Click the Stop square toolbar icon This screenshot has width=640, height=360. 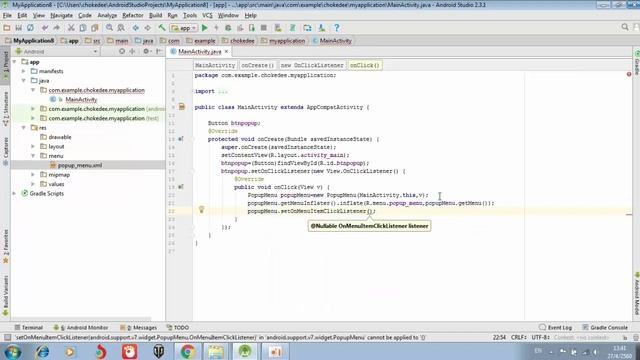(264, 28)
